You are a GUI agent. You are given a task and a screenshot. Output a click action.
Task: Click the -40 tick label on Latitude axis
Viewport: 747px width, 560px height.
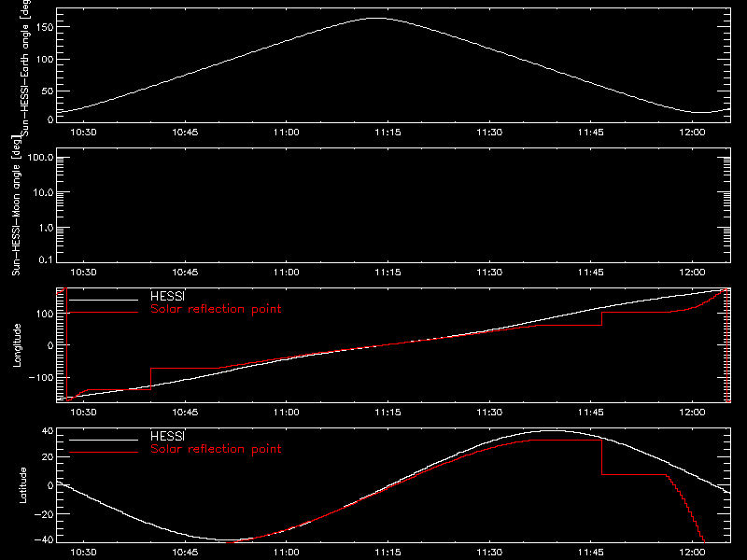[44, 540]
